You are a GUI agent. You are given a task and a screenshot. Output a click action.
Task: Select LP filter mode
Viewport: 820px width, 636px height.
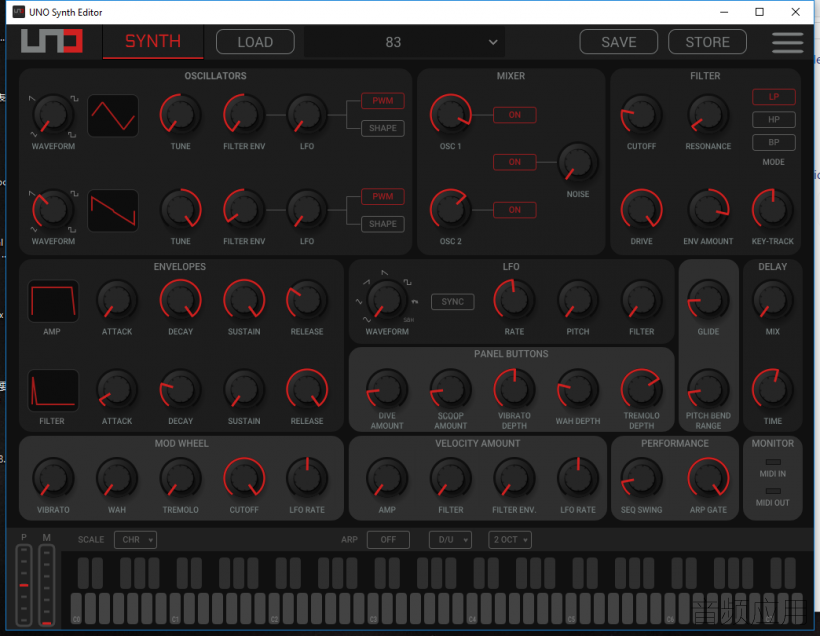click(773, 97)
